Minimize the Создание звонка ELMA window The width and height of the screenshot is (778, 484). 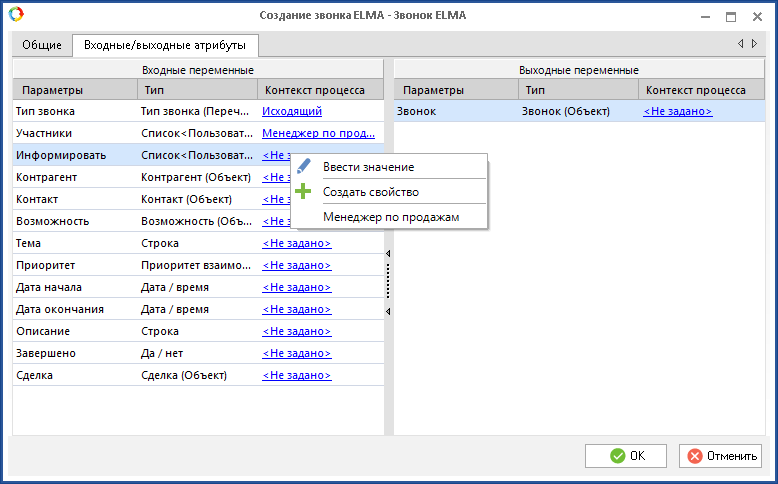click(705, 17)
